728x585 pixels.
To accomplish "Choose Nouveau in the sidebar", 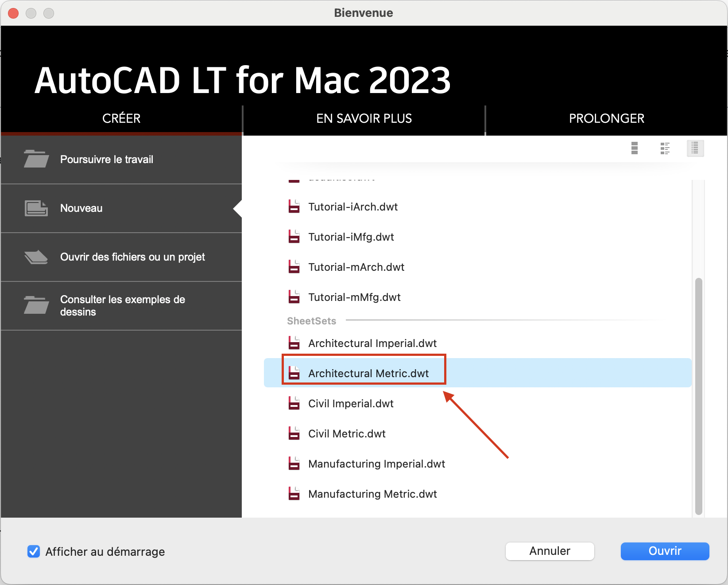I will click(121, 208).
